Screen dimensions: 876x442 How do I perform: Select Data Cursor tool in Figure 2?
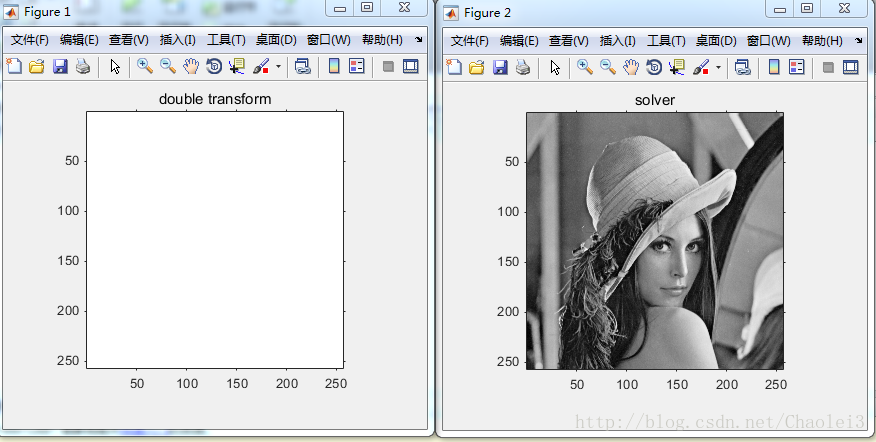(677, 68)
